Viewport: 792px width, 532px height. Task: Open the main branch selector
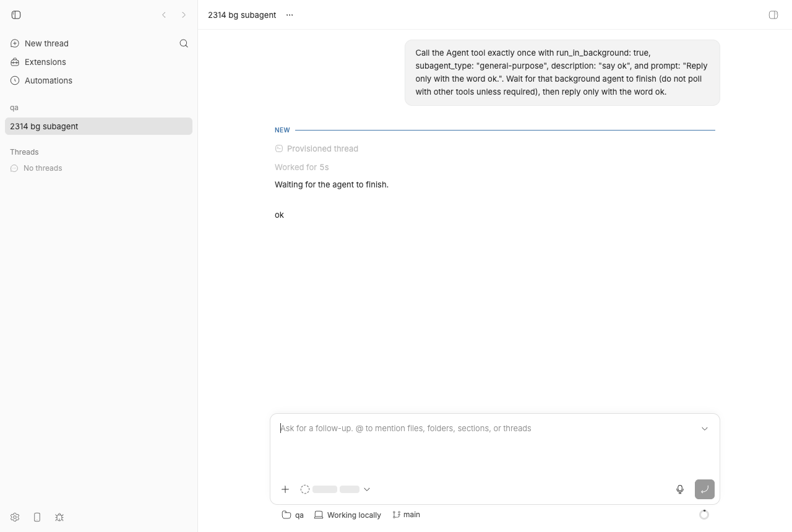pyautogui.click(x=407, y=515)
